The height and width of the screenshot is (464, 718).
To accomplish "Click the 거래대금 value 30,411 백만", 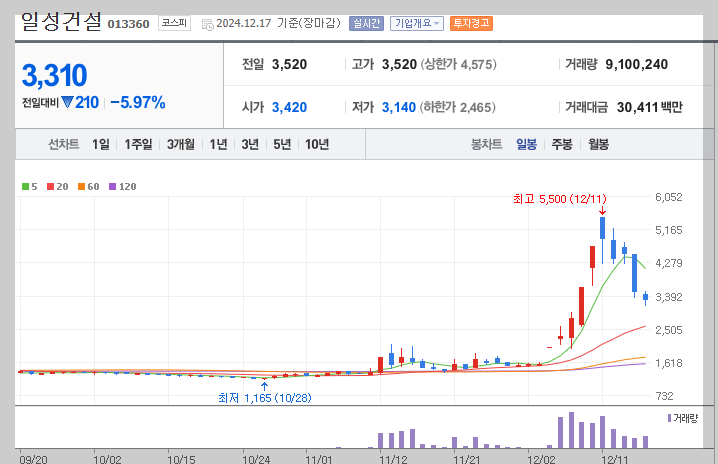I will pyautogui.click(x=650, y=107).
